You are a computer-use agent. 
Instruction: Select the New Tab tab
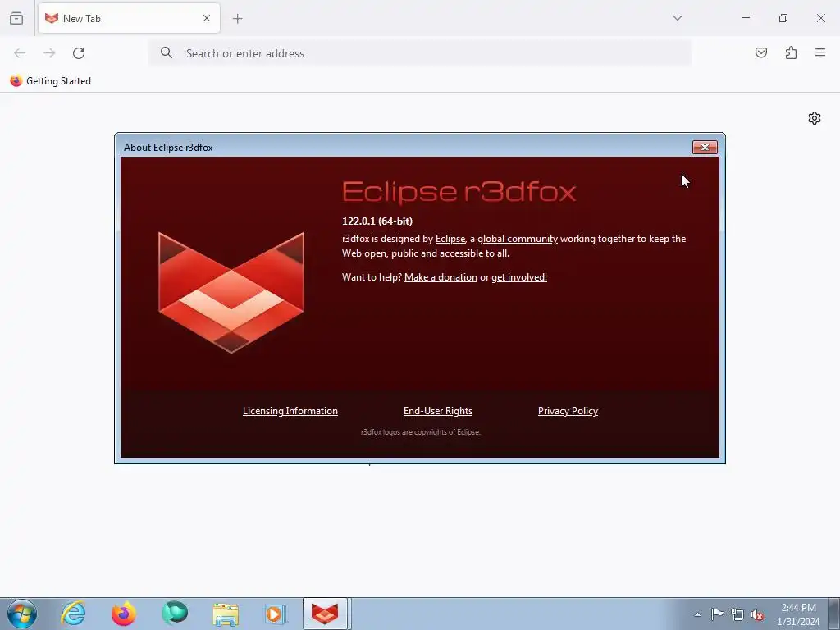[129, 18]
